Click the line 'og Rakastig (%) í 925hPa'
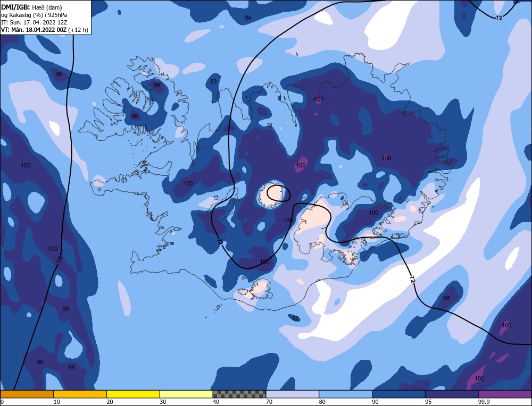The width and height of the screenshot is (532, 406). [x=34, y=15]
